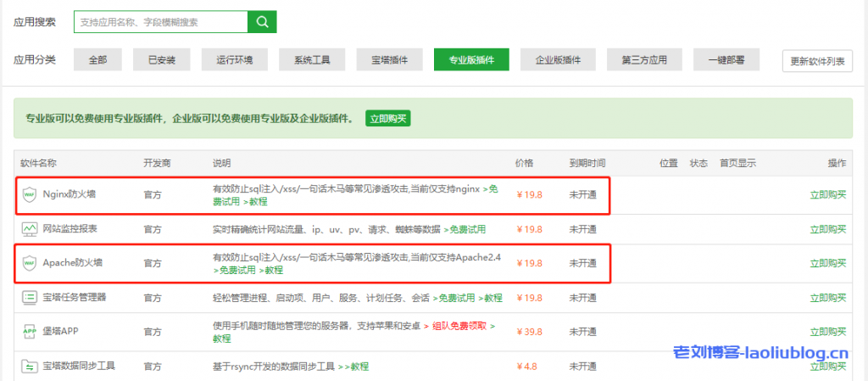Click the 说明 column header
Viewport: 868px width, 381px height.
tap(221, 164)
